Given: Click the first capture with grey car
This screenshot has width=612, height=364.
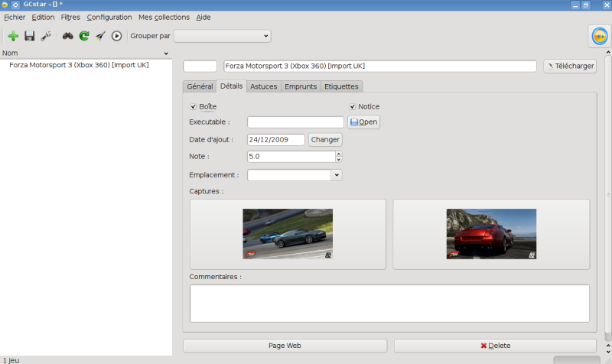Looking at the screenshot, I should point(288,234).
